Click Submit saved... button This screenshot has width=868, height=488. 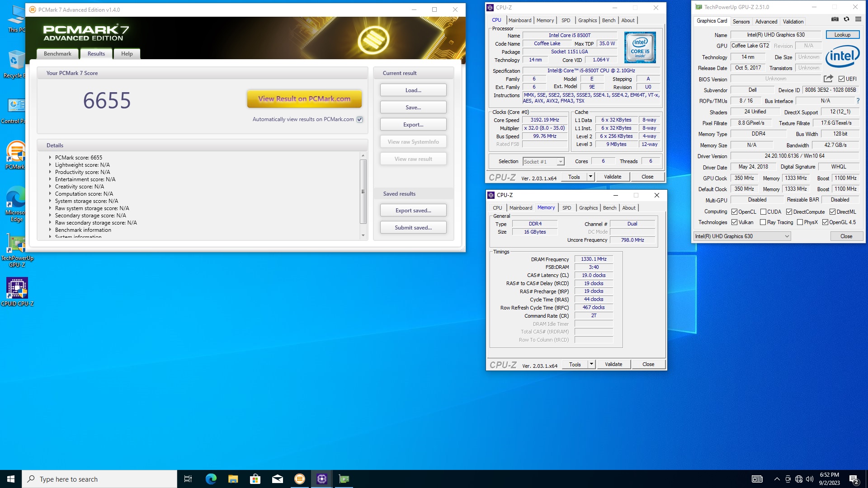(x=413, y=228)
